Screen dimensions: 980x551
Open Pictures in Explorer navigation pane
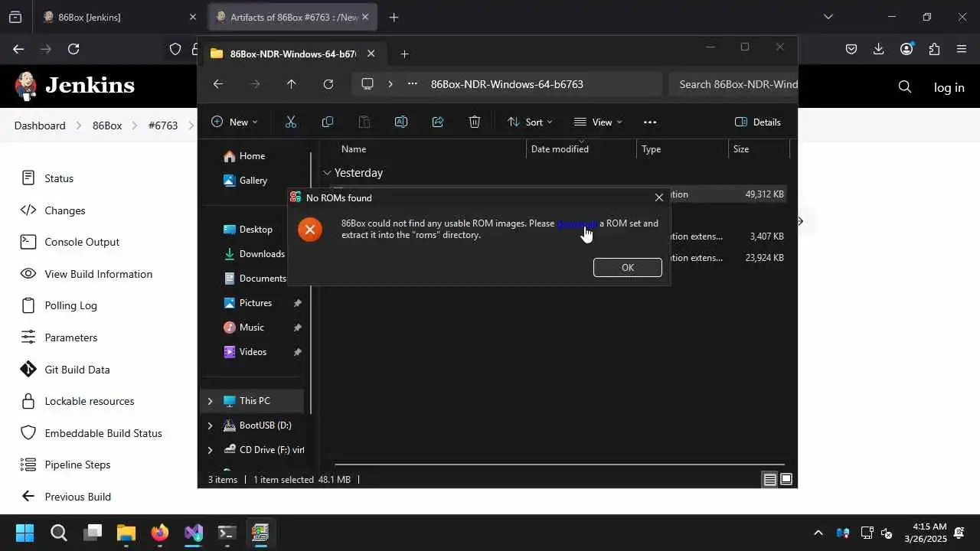(x=254, y=303)
